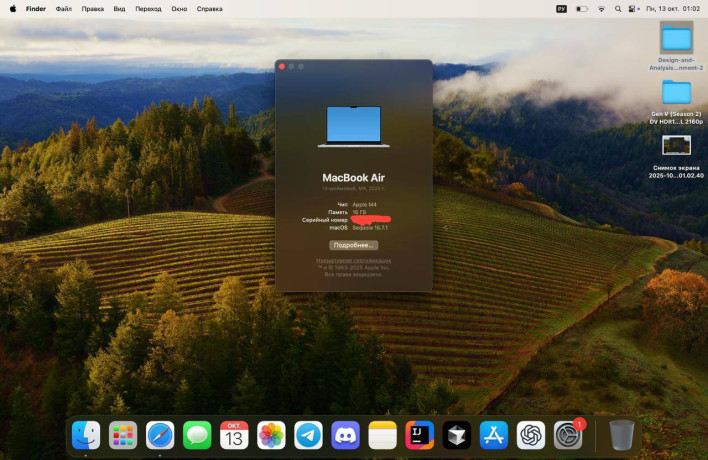Select the Design-and-Analysis folder on desktop

click(676, 39)
